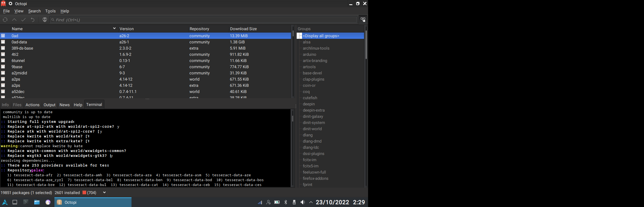Switch to the Actions tab
This screenshot has height=207, width=644.
point(33,105)
